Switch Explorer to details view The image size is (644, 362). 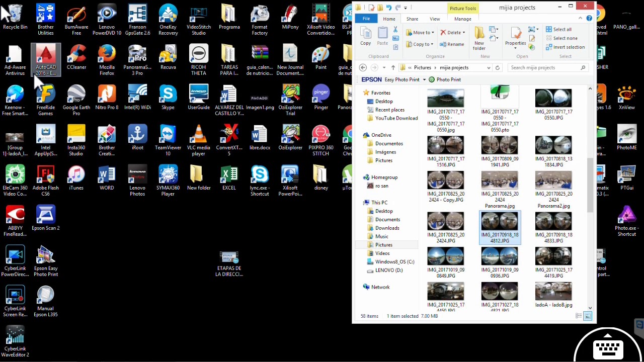[579, 316]
